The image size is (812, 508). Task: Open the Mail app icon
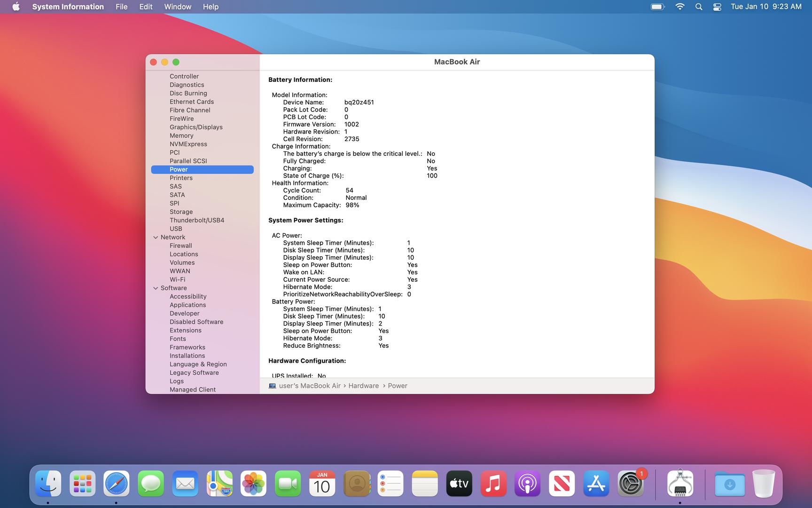185,484
